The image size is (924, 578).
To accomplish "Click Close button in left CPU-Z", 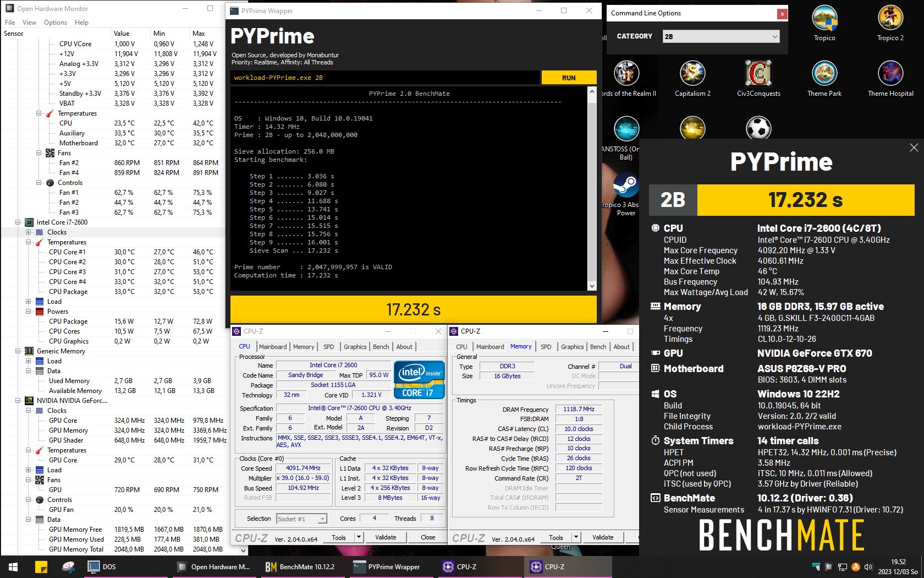I will pyautogui.click(x=428, y=537).
